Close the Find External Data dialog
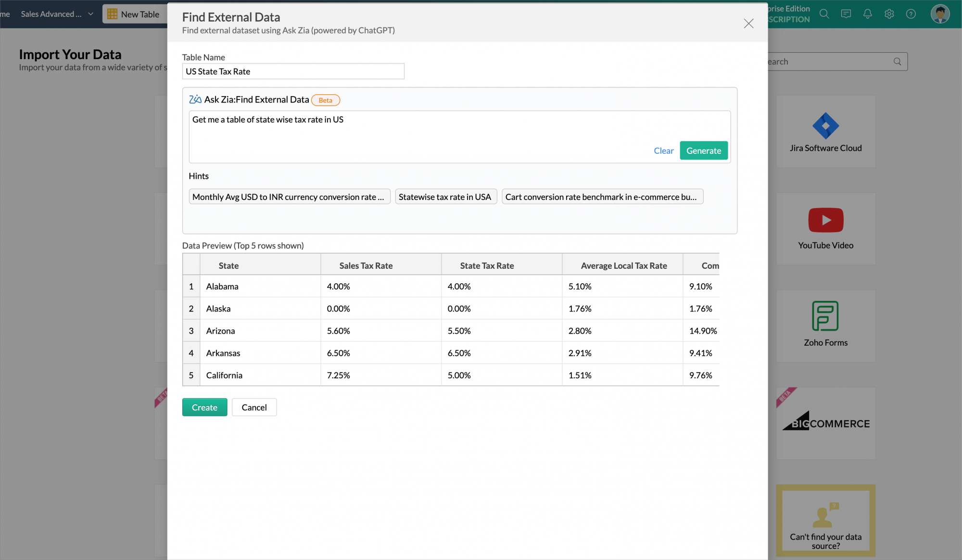The height and width of the screenshot is (560, 962). point(748,24)
